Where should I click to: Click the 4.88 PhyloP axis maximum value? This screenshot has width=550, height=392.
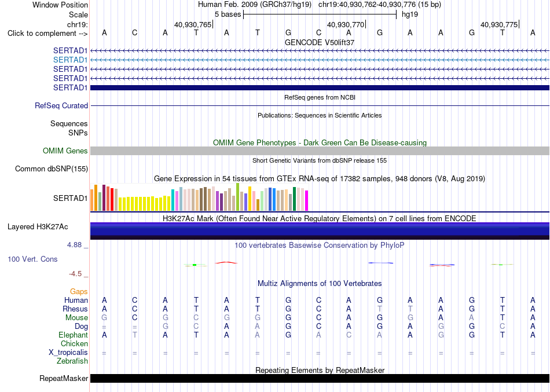click(x=74, y=244)
